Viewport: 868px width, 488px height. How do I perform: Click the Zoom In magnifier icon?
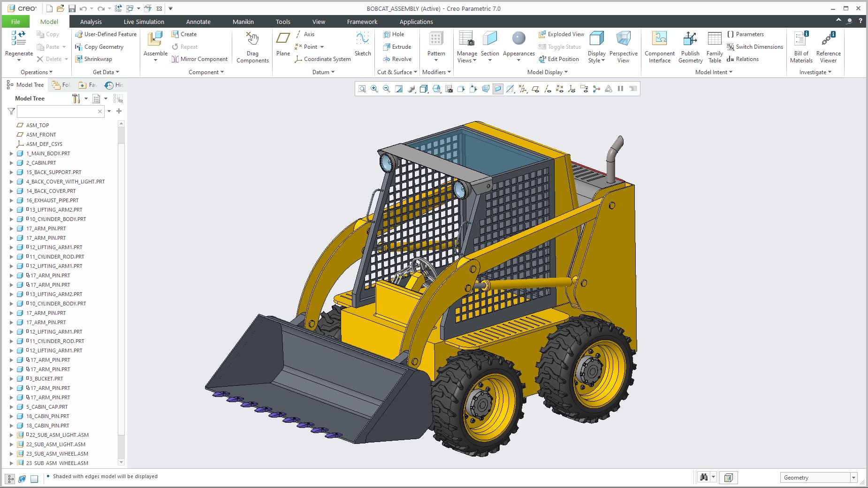pyautogui.click(x=374, y=89)
